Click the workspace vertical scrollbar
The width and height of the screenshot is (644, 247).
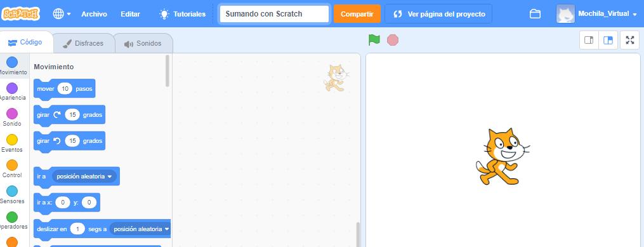pos(358,234)
